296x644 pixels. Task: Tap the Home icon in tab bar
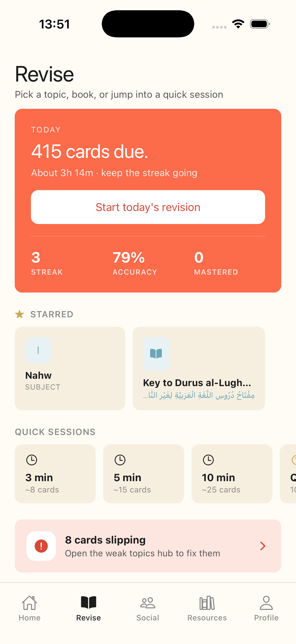click(x=29, y=603)
